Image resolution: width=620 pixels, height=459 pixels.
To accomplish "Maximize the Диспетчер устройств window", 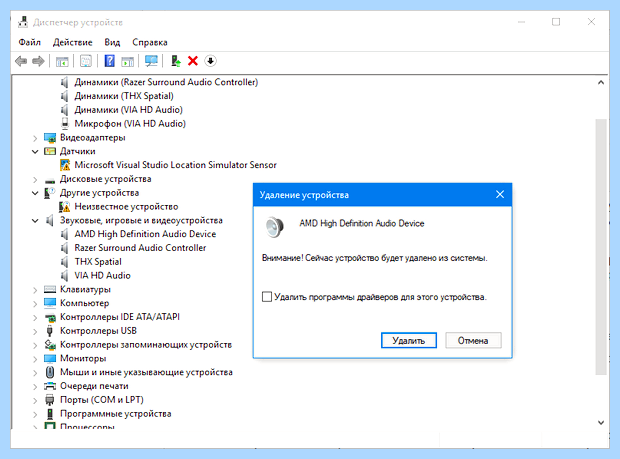I will pos(556,22).
